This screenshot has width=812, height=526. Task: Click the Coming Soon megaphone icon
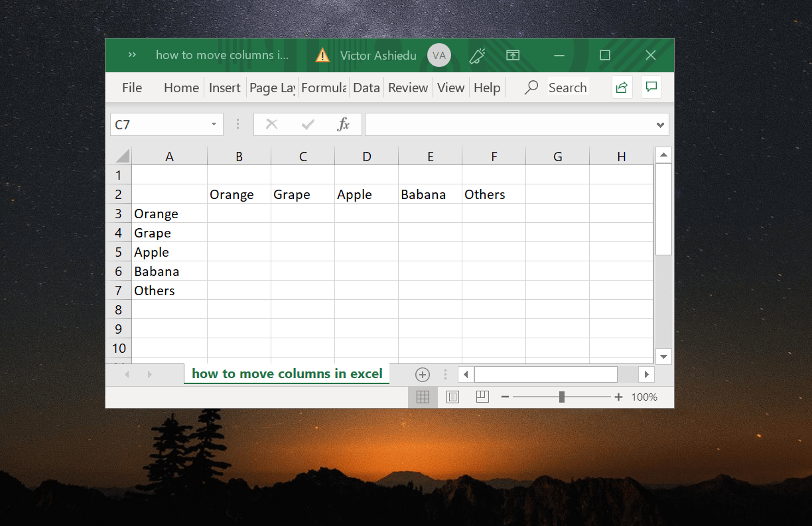(477, 55)
